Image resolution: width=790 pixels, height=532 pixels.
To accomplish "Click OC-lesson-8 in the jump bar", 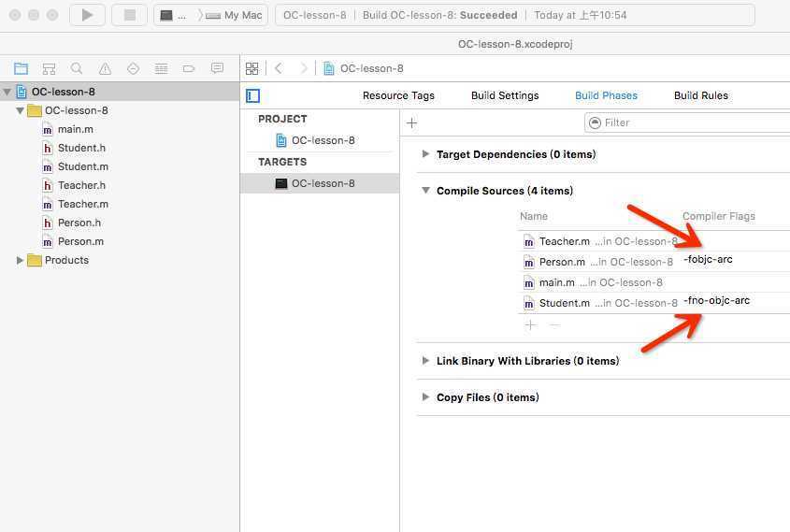I will (372, 68).
